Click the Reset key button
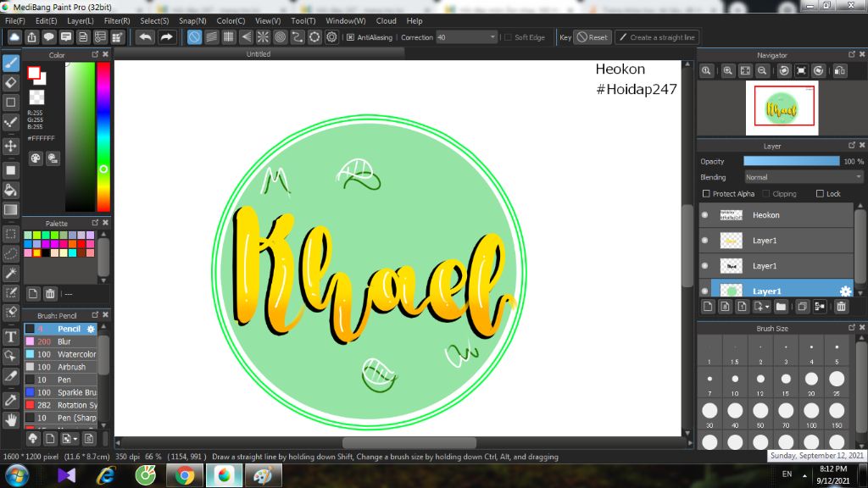Screen dimensions: 868x488 click(593, 37)
